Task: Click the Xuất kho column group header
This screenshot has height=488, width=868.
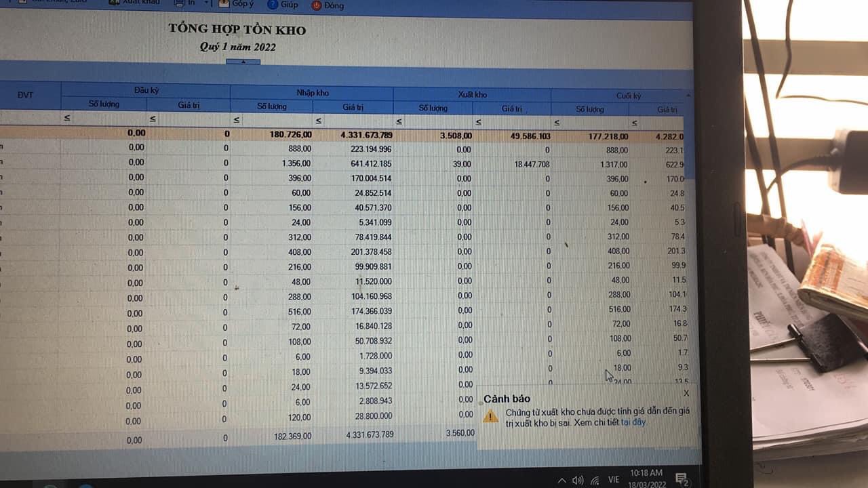Action: [472, 95]
